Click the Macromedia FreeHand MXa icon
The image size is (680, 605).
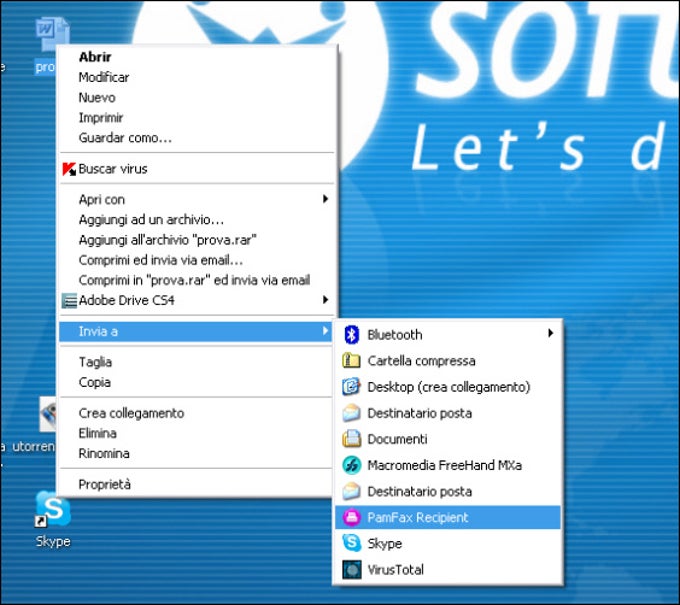pyautogui.click(x=351, y=465)
